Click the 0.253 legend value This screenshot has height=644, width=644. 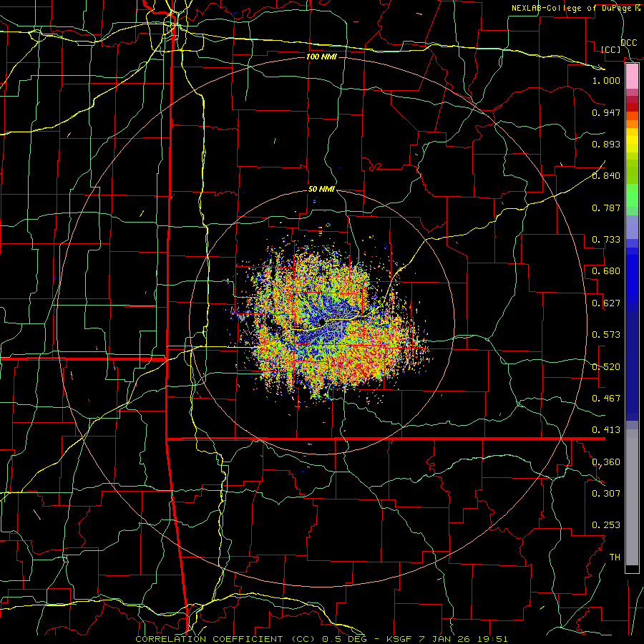606,525
